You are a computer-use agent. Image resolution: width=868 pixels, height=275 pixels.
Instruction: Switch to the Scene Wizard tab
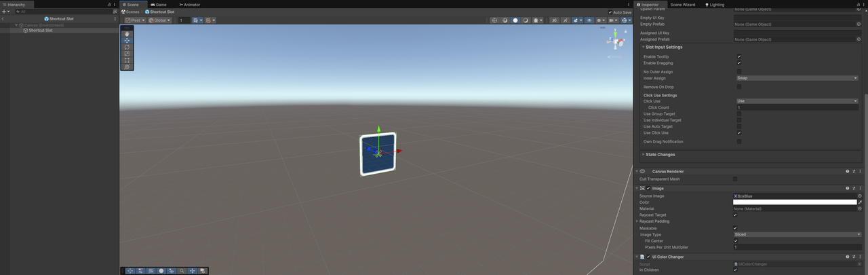682,4
